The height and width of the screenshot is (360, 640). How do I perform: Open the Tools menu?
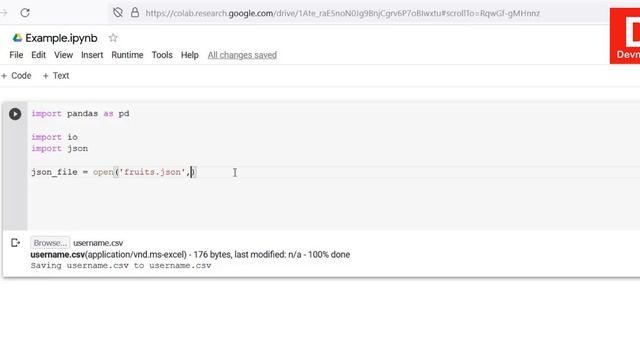click(x=162, y=55)
